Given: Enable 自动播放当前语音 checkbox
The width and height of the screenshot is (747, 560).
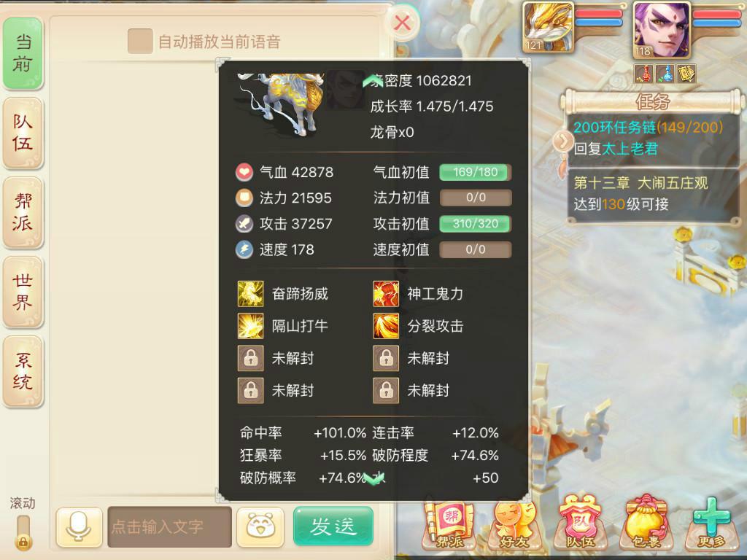Looking at the screenshot, I should 140,42.
